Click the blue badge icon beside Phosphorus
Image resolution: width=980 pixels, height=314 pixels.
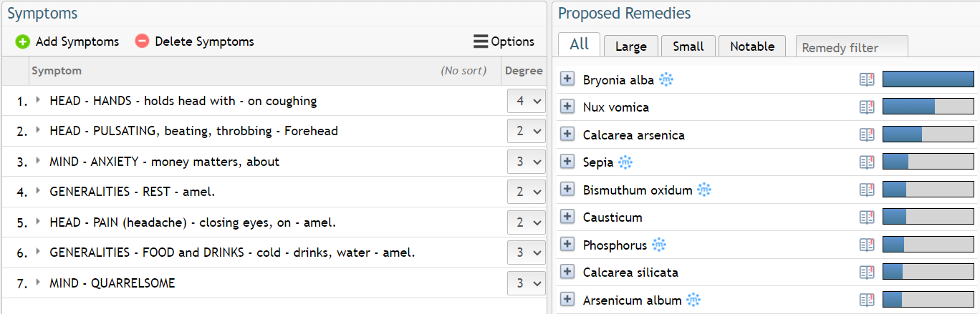click(659, 245)
